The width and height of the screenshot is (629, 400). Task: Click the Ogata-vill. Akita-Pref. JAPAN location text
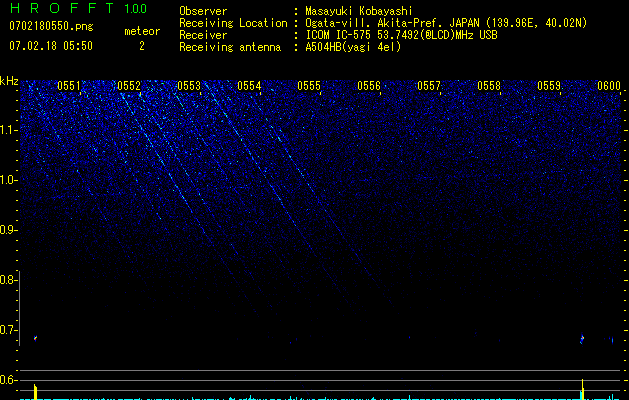446,23
